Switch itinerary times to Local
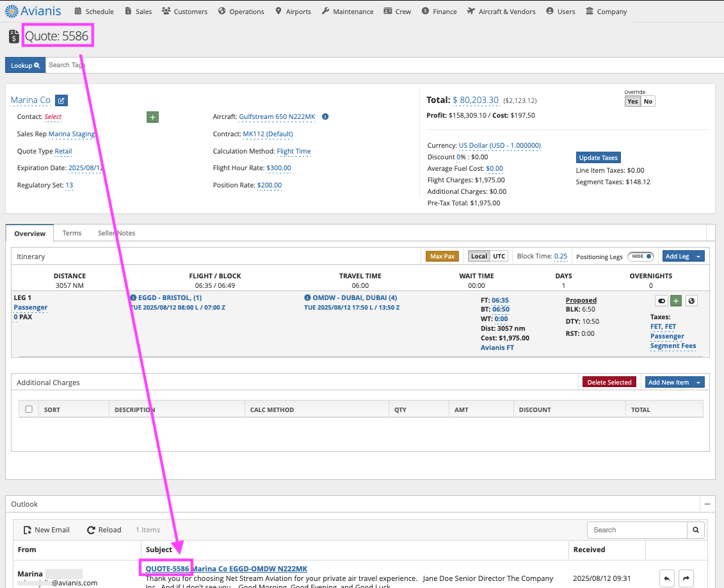The height and width of the screenshot is (588, 724). coord(479,256)
